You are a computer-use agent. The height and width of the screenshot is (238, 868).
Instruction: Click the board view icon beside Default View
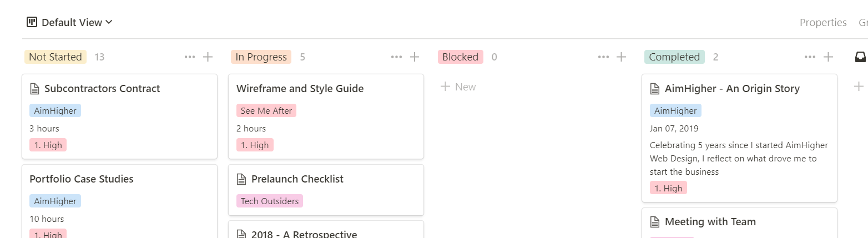tap(32, 23)
